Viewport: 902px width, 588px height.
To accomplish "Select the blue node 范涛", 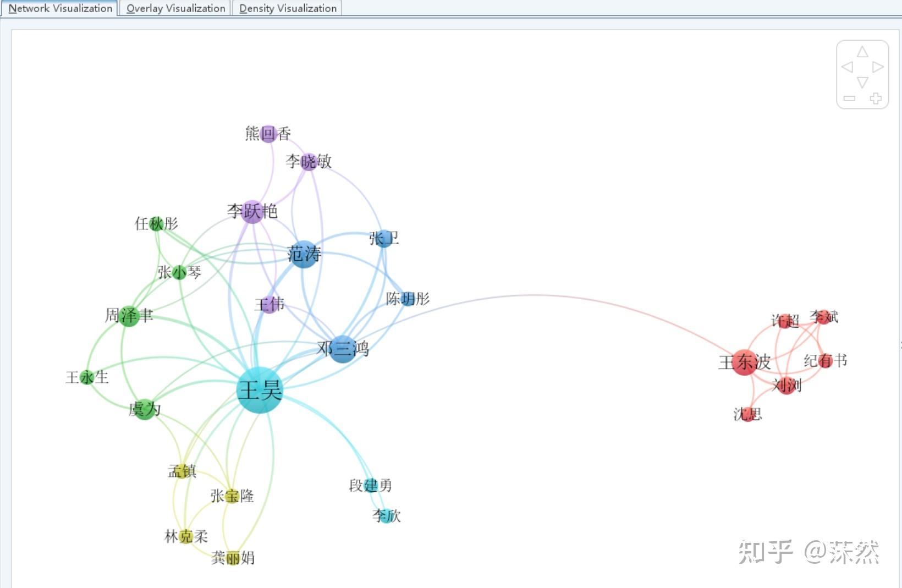I will click(x=303, y=255).
